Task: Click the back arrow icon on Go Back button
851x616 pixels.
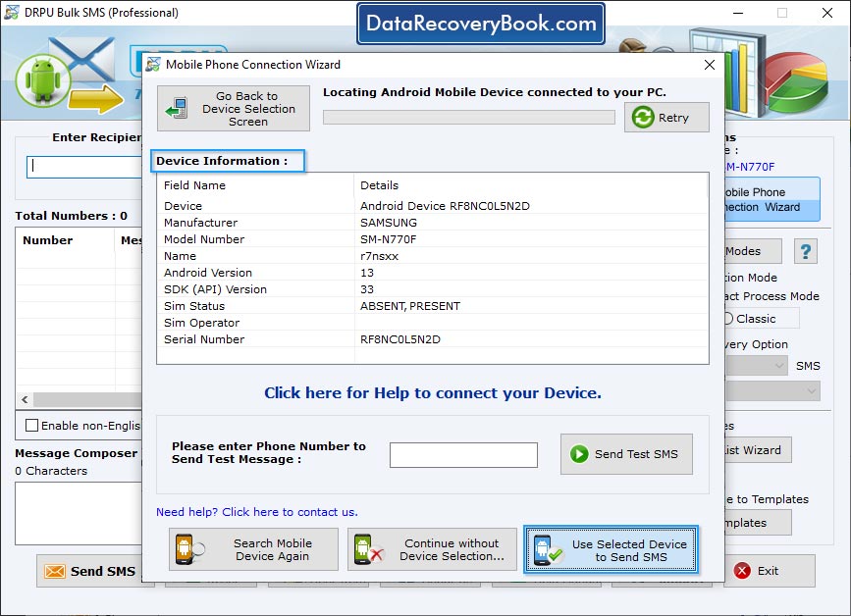Action: pos(177,107)
